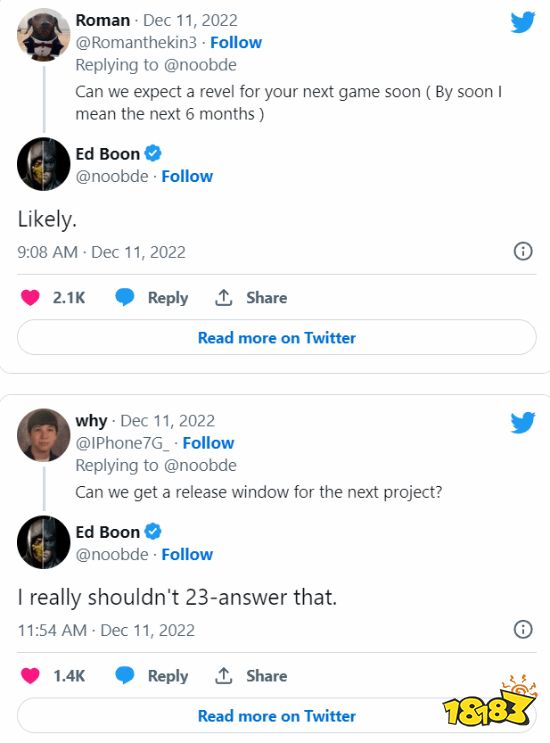Follow @Romanthekin3
550x743 pixels.
tap(236, 42)
